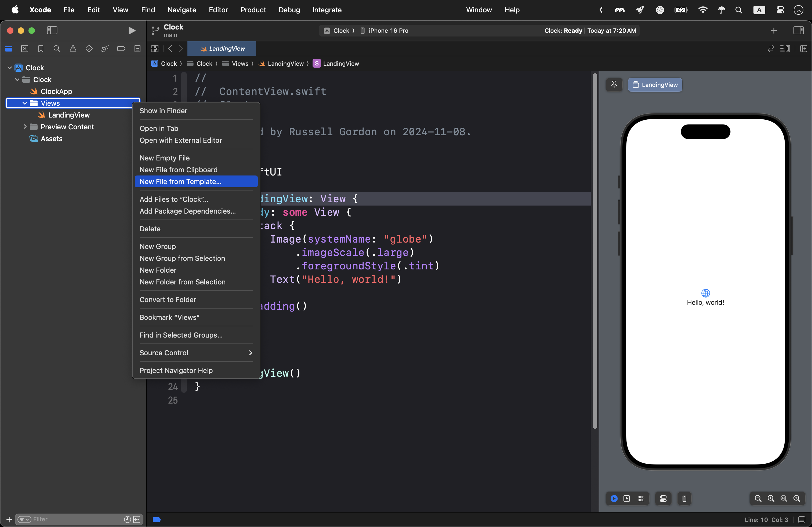Viewport: 812px width, 527px height.
Task: Click the Run play button in toolbar
Action: [x=132, y=31]
